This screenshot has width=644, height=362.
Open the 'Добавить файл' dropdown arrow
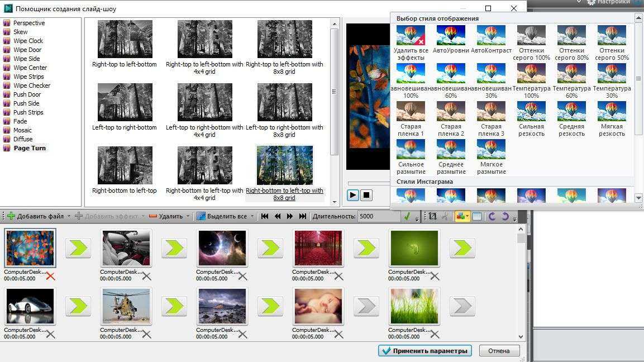69,216
